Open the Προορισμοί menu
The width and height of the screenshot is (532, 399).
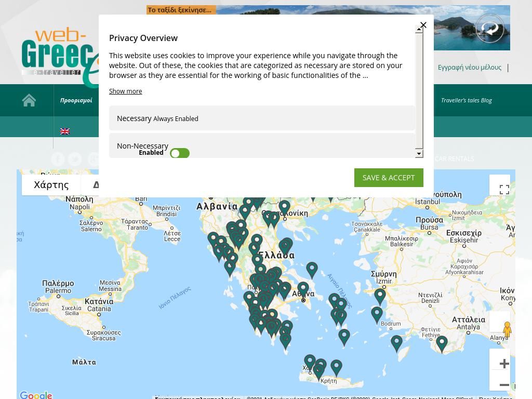[76, 100]
